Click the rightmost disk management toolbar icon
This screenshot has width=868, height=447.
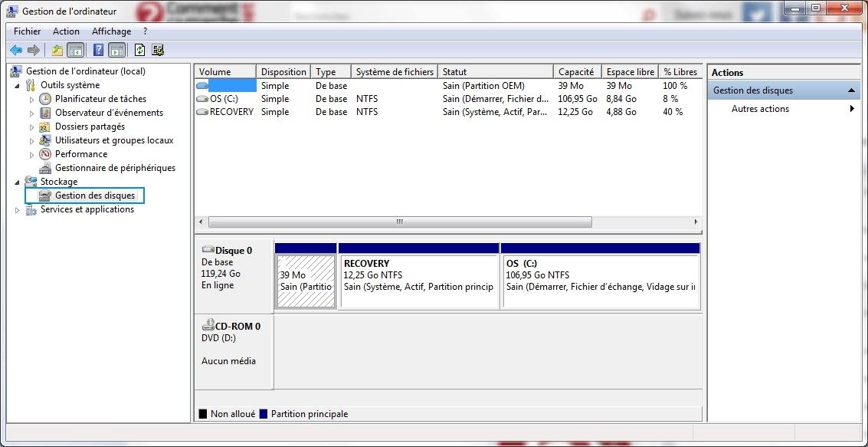(x=159, y=49)
